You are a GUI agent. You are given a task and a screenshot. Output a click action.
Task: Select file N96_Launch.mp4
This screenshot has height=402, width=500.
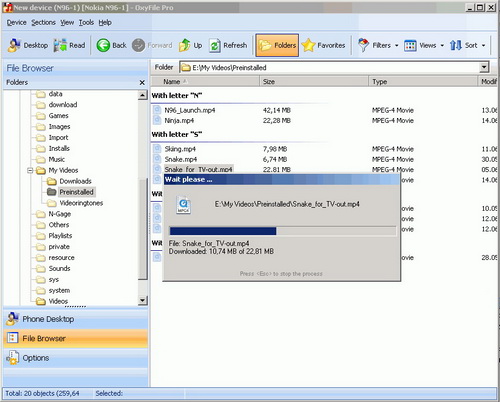pos(190,110)
